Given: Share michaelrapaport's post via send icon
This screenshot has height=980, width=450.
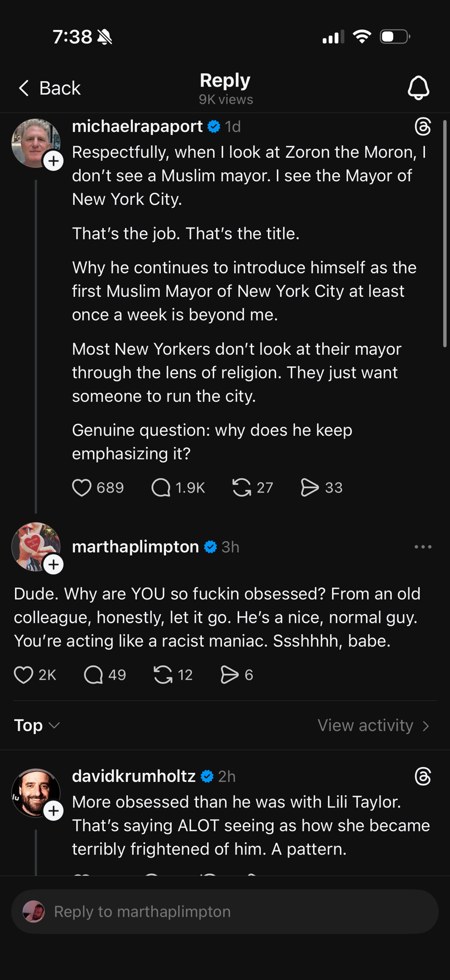Looking at the screenshot, I should (309, 488).
